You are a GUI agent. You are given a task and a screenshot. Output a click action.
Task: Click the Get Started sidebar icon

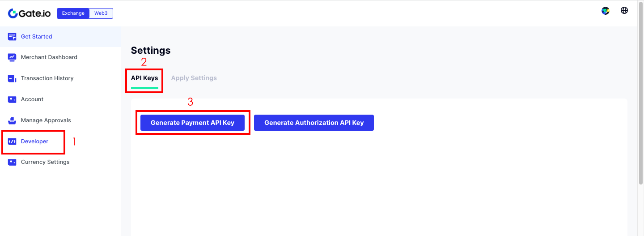coord(12,37)
